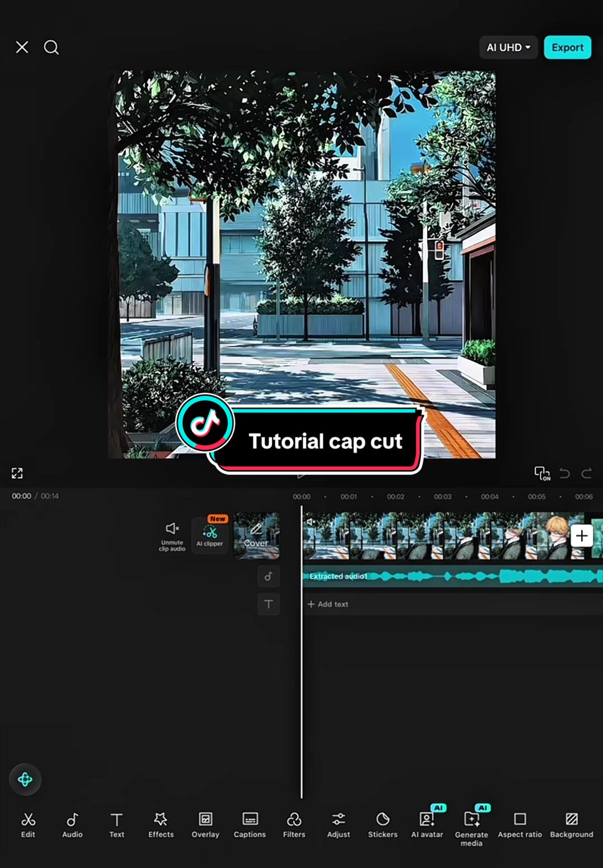Open the Effects tool
This screenshot has width=603, height=868.
161,825
